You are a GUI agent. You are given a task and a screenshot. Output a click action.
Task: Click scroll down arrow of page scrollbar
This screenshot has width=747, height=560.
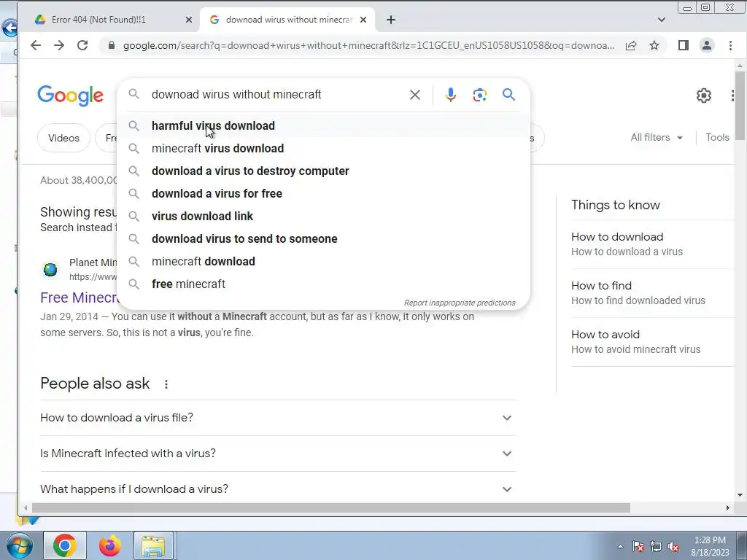pos(740,495)
